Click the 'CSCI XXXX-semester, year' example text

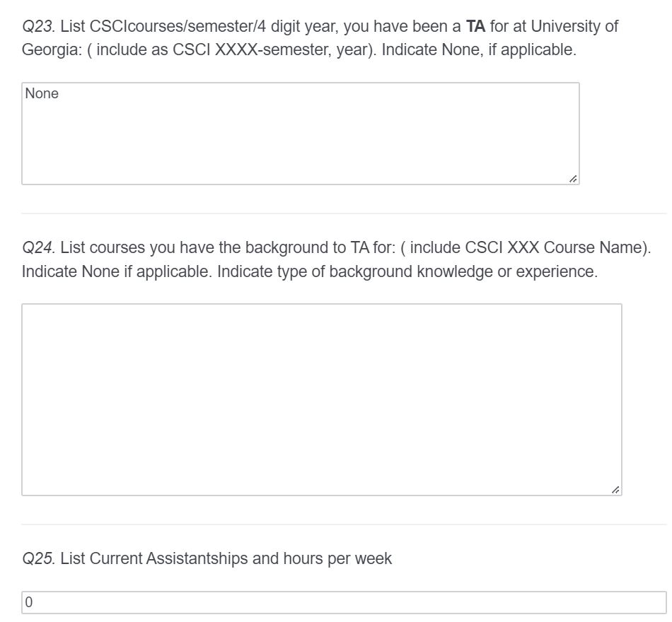pyautogui.click(x=271, y=49)
